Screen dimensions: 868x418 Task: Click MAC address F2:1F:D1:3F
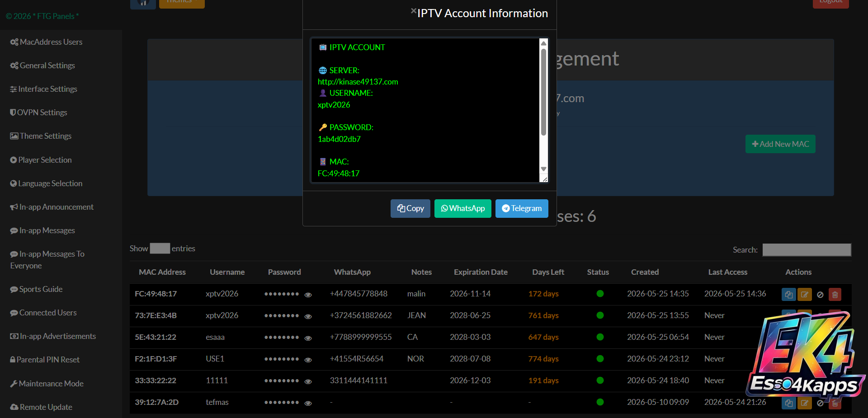tap(156, 359)
